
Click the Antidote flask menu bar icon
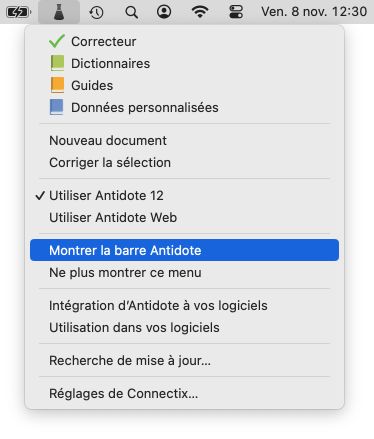[x=59, y=12]
